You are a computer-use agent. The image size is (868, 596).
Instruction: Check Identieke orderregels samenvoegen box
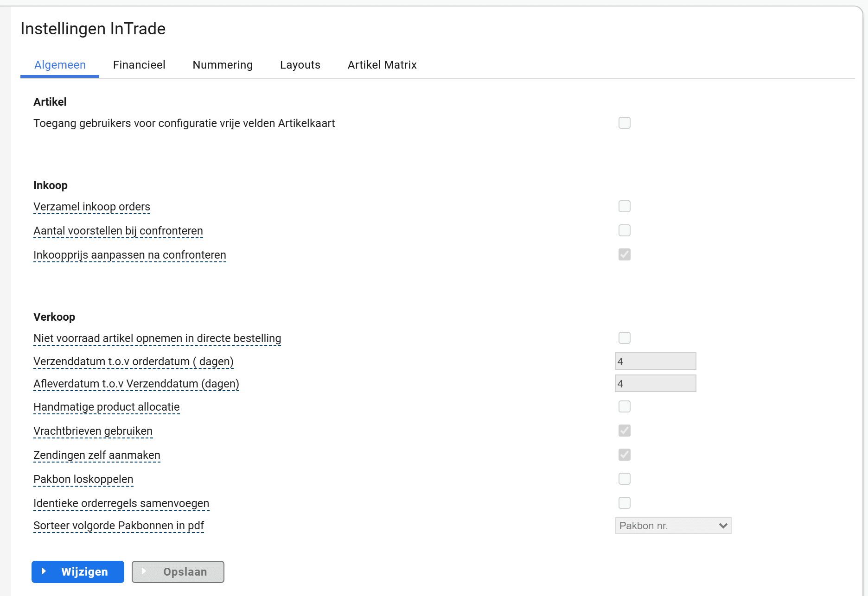[x=625, y=503]
